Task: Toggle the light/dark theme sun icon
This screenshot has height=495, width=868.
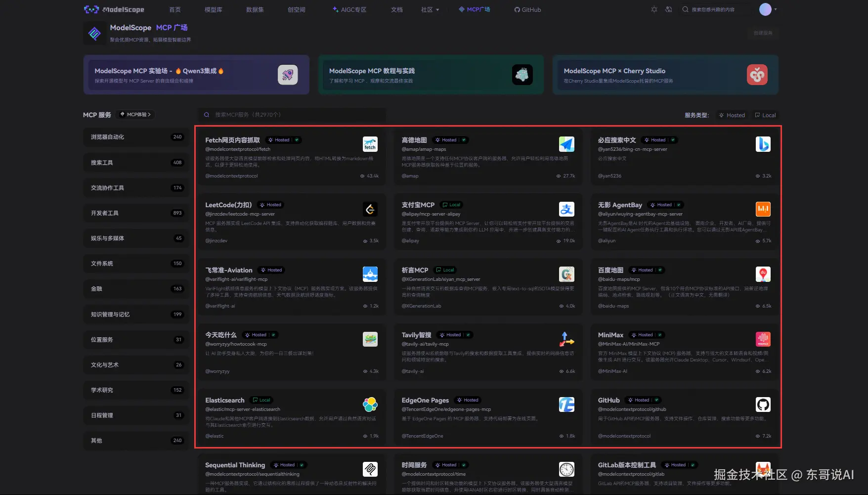Action: pyautogui.click(x=654, y=9)
